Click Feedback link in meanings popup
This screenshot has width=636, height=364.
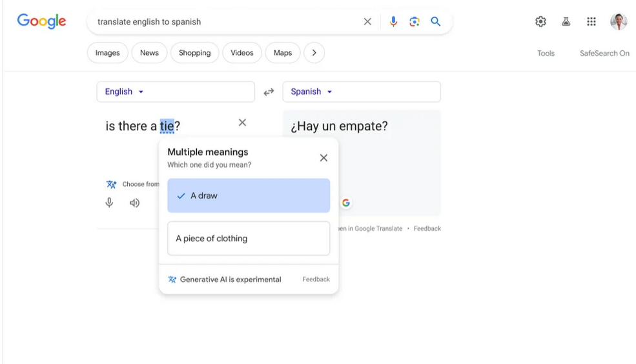316,279
